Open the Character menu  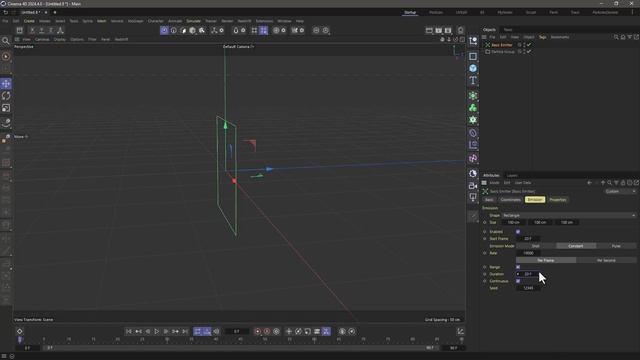[156, 21]
